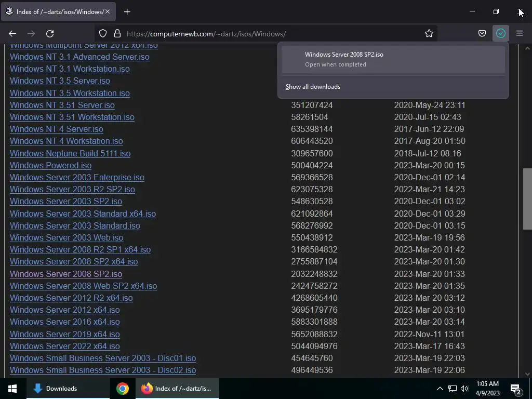Image resolution: width=532 pixels, height=399 pixels.
Task: Download Windows Server 2003 Web.iso
Action: click(66, 237)
